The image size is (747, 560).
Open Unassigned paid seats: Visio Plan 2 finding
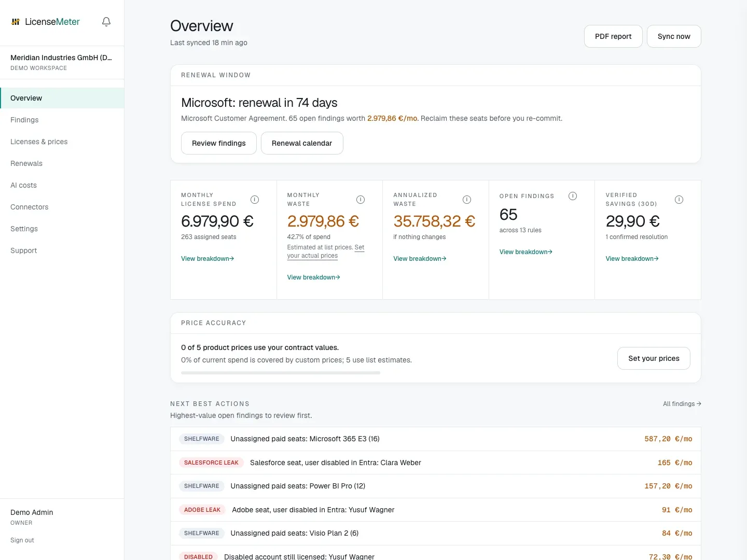436,533
